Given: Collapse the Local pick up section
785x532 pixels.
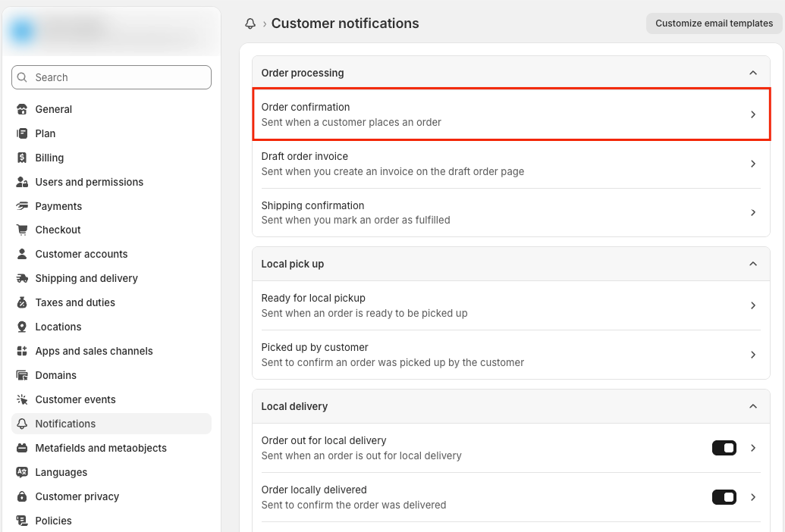Looking at the screenshot, I should (x=753, y=264).
